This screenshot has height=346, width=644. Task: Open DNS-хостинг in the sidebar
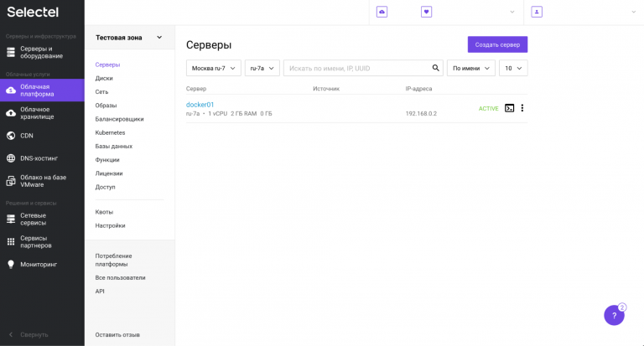tap(39, 158)
